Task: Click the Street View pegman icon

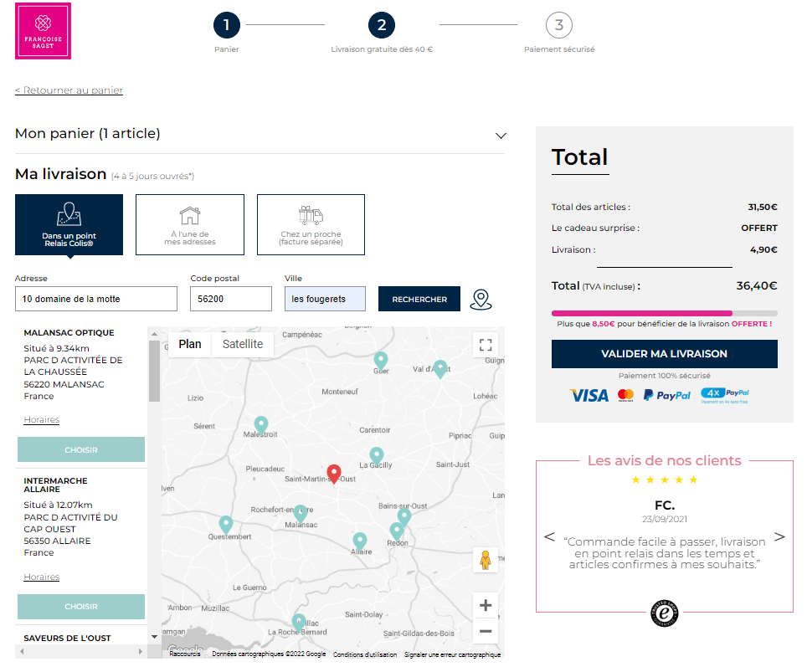Action: (486, 560)
